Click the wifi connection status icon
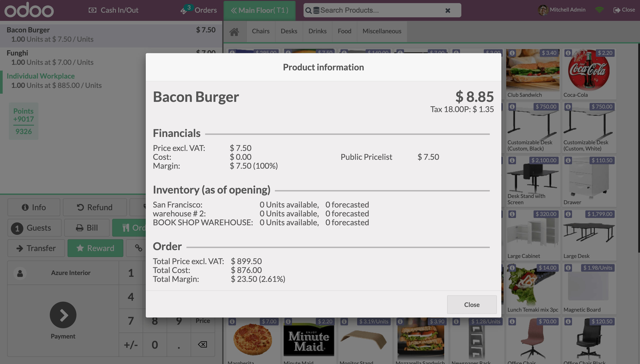This screenshot has width=640, height=364. point(599,10)
